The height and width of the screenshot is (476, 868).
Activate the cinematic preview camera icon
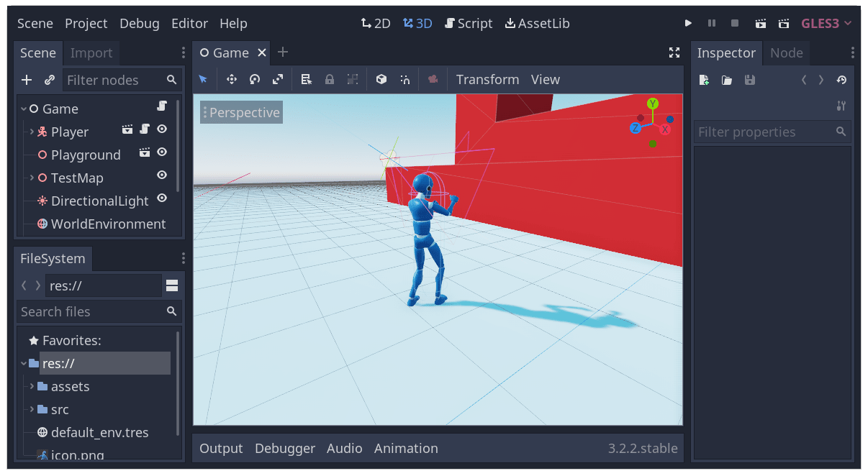coord(432,79)
